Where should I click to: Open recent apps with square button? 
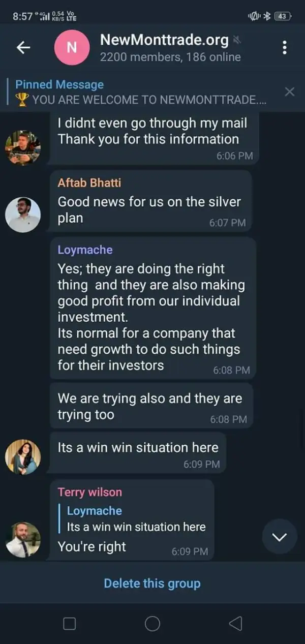click(69, 623)
